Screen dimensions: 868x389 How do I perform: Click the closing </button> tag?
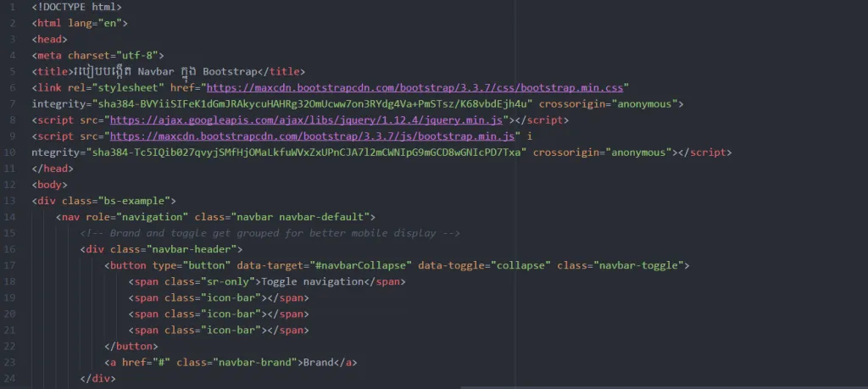point(131,347)
